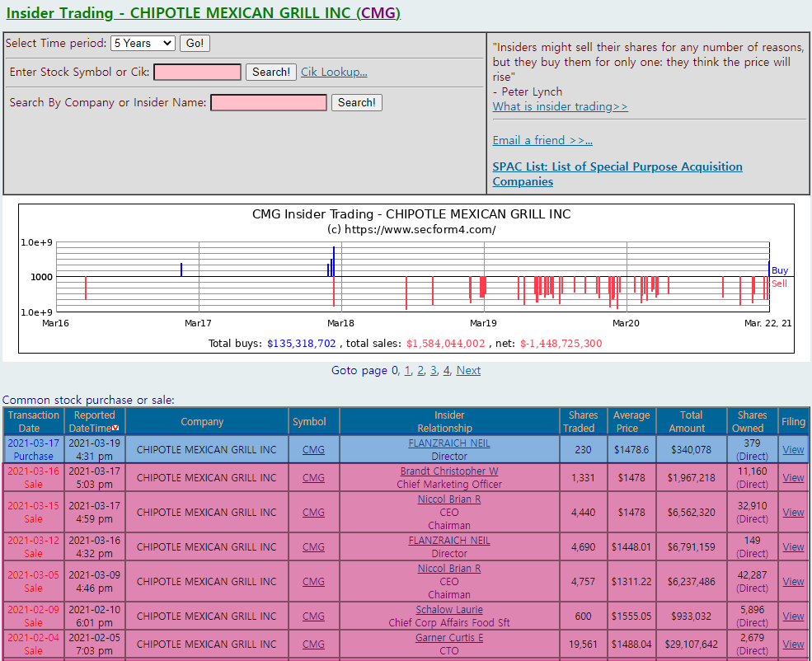Go to page 1 of results
The image size is (812, 661).
[x=407, y=371]
